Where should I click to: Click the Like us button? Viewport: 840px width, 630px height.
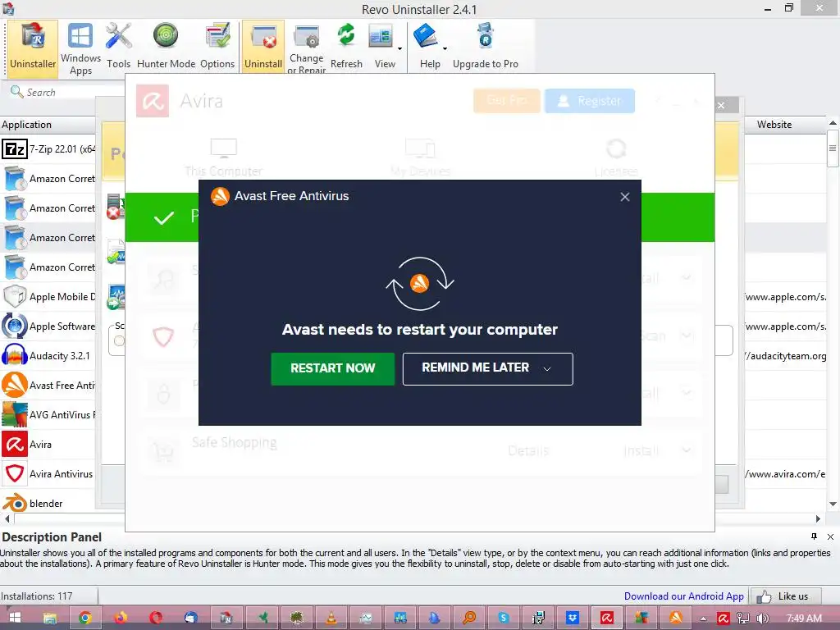[x=787, y=596]
